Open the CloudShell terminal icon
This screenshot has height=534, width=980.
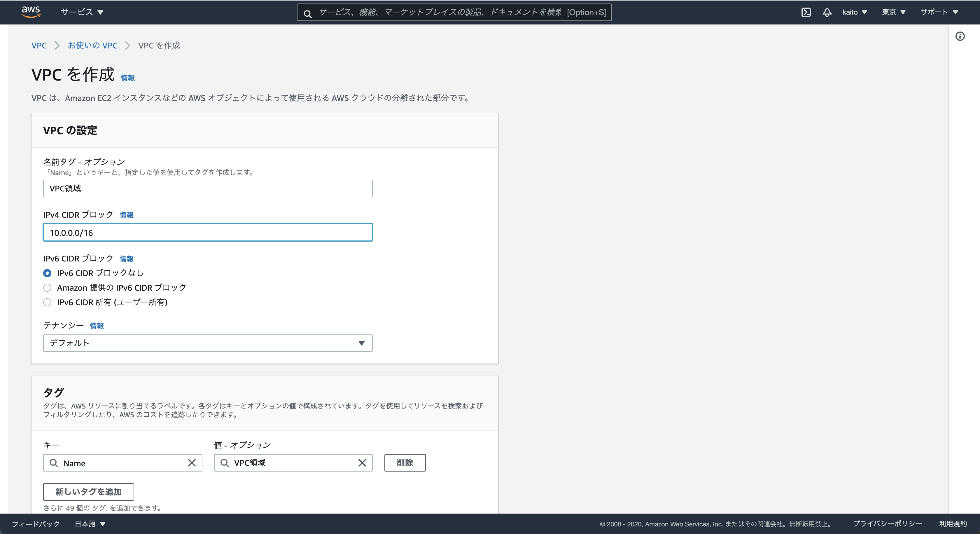click(x=806, y=12)
